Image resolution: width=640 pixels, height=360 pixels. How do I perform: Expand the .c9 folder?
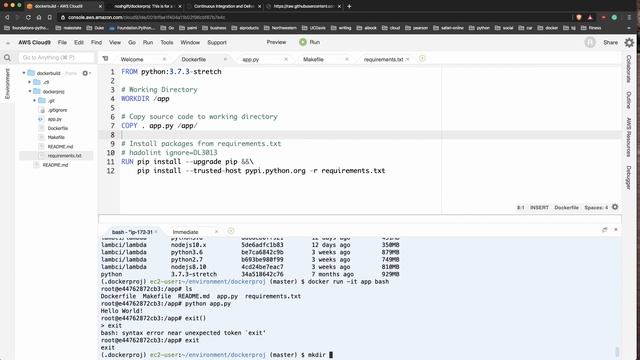click(x=29, y=82)
